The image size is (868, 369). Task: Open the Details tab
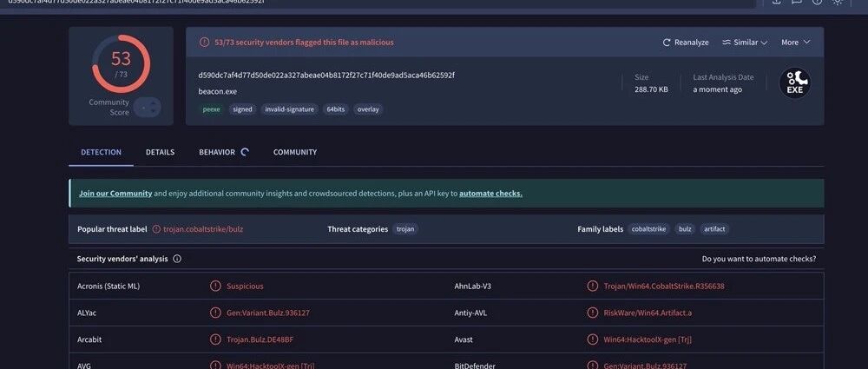[x=160, y=152]
